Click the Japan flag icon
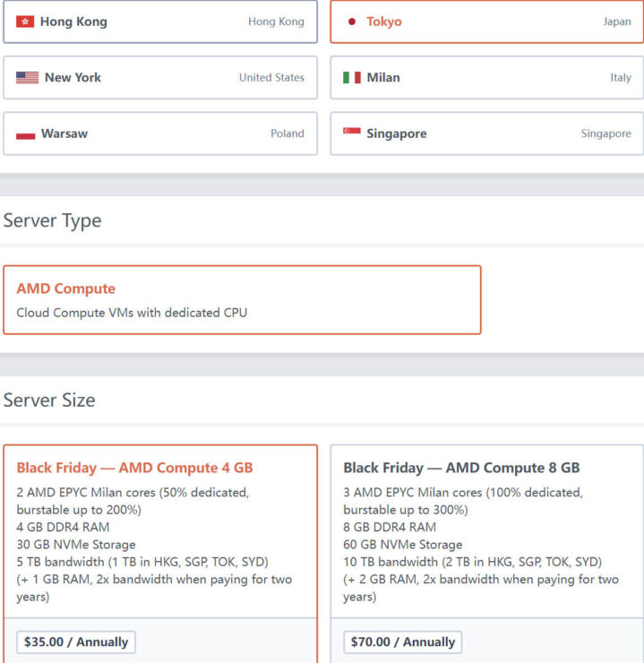 point(352,22)
